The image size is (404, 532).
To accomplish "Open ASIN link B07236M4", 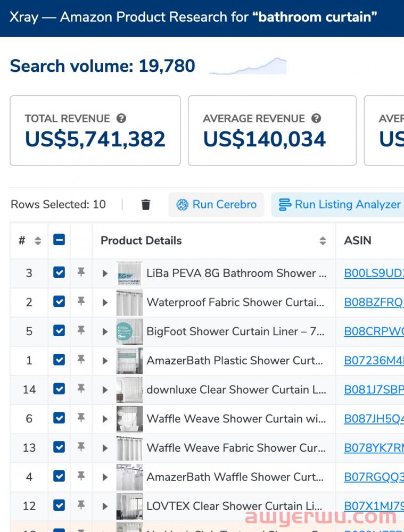I will point(374,361).
